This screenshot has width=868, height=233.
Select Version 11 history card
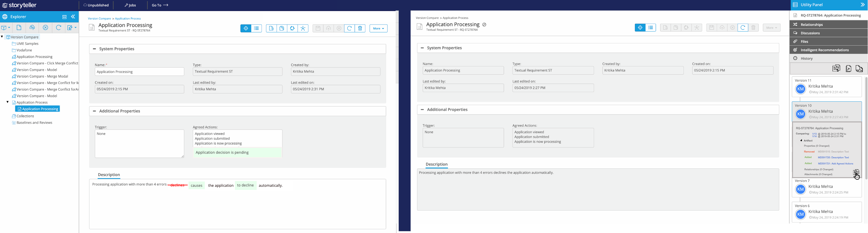[x=827, y=87]
